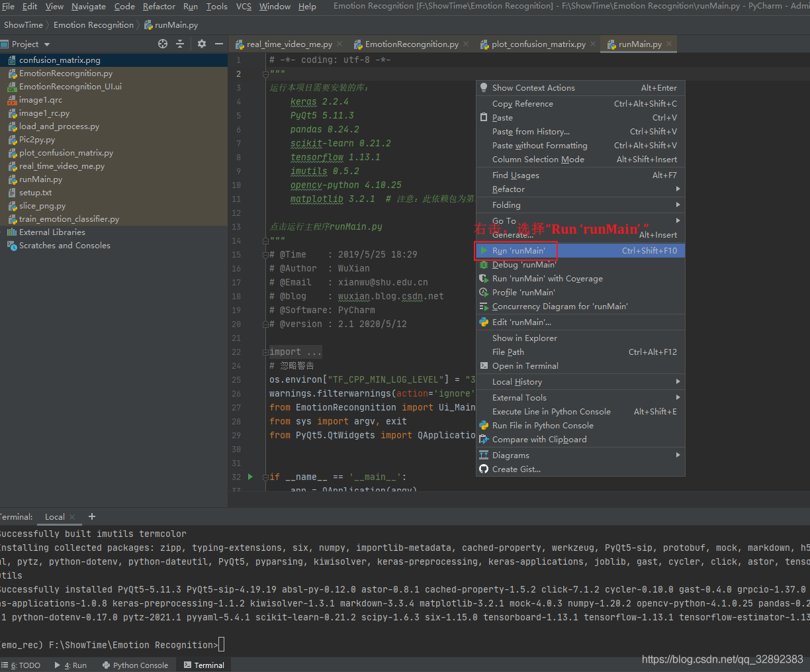Image resolution: width=810 pixels, height=672 pixels.
Task: Click the lightbulb icon next to Show Context Actions
Action: coord(484,87)
